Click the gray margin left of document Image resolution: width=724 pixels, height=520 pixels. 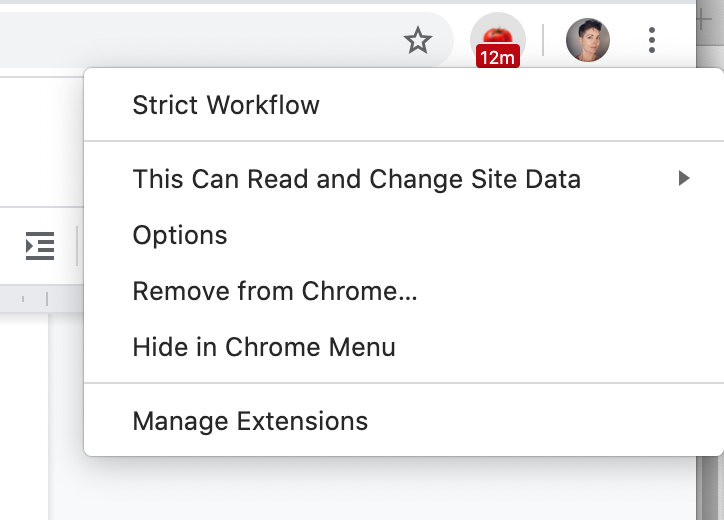coord(24,416)
